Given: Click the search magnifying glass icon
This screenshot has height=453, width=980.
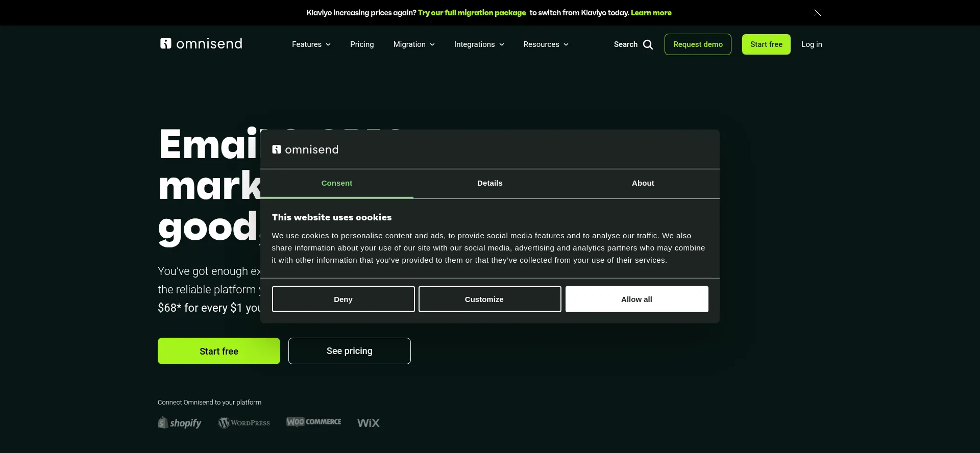Looking at the screenshot, I should tap(648, 45).
